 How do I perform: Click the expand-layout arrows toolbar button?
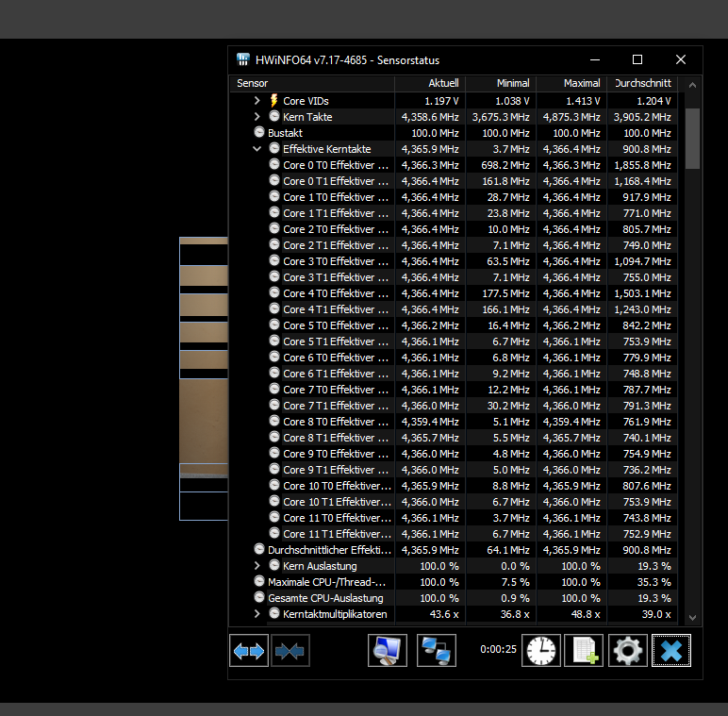(248, 651)
